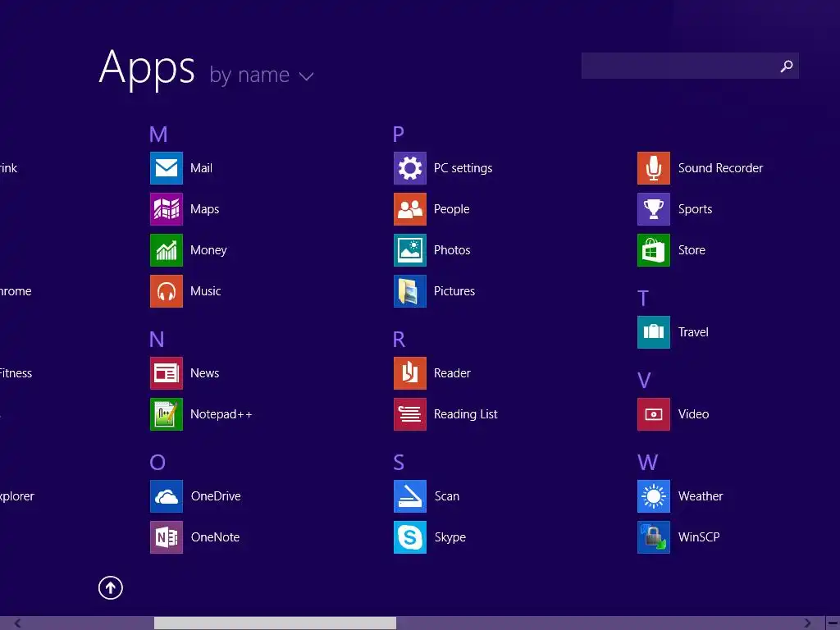The width and height of the screenshot is (840, 630).
Task: Click the 'Skype' text label
Action: click(x=450, y=537)
